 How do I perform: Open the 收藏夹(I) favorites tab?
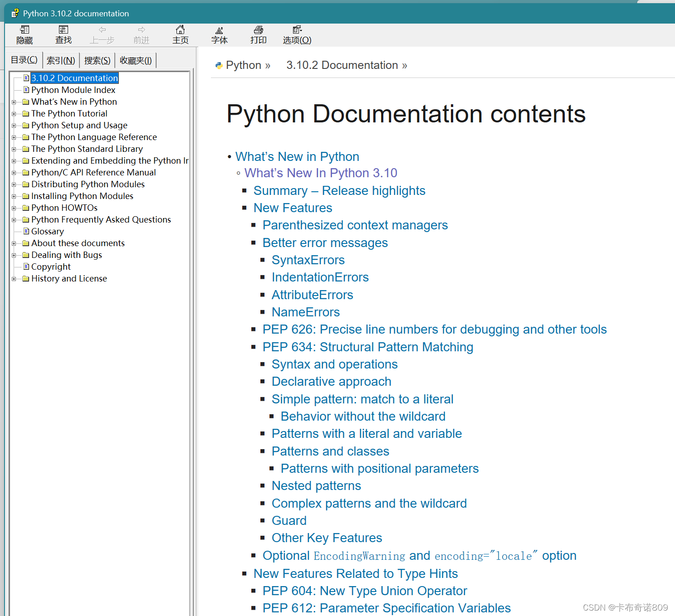(x=135, y=60)
